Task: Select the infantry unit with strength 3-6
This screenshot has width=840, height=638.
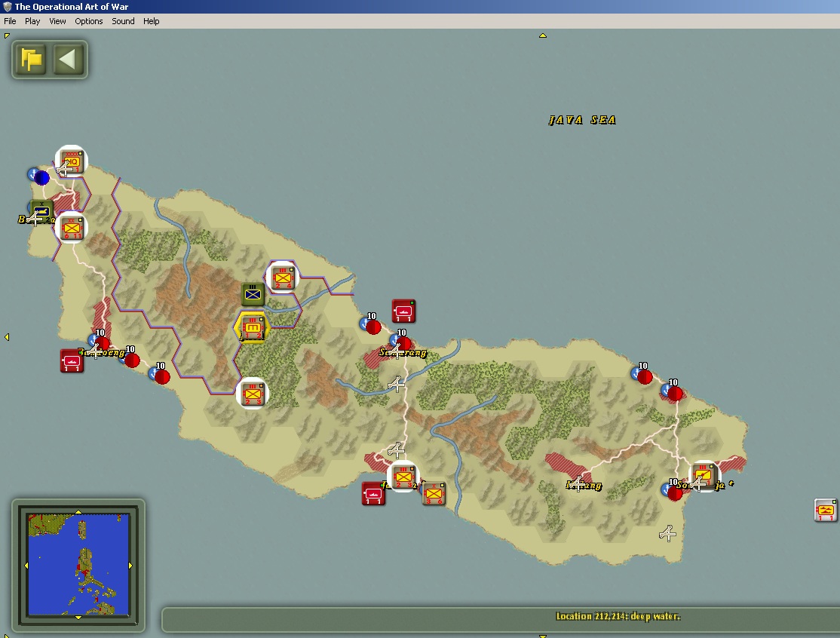Action: coord(434,493)
